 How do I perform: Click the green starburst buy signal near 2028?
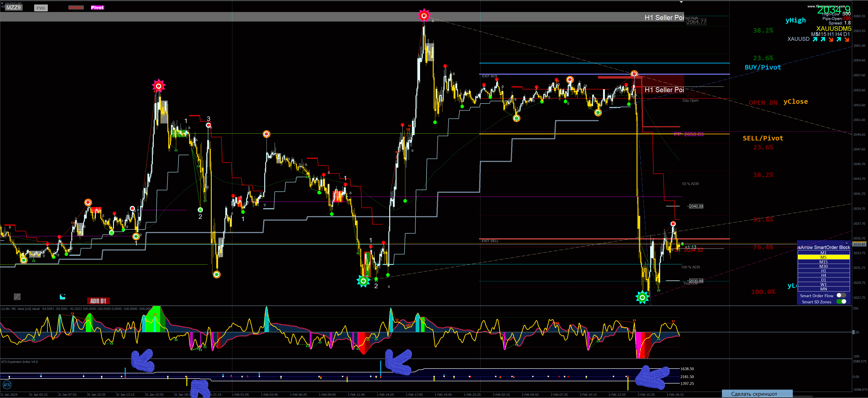click(642, 297)
